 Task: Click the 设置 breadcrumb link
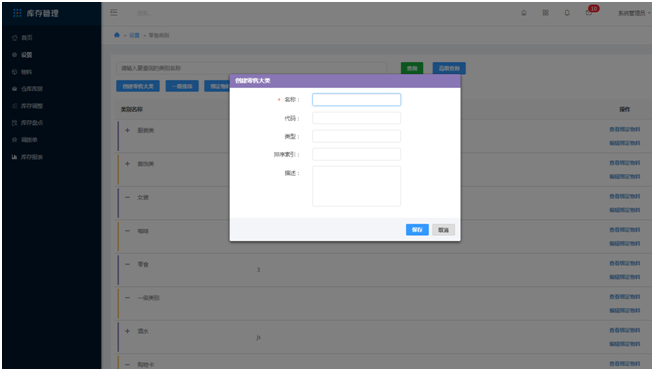tap(134, 35)
